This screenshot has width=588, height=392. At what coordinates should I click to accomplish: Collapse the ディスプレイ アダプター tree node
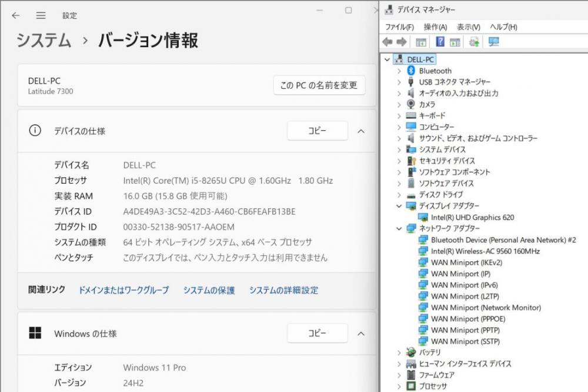pyautogui.click(x=399, y=206)
